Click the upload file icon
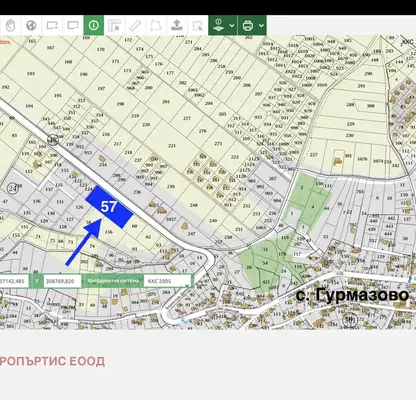Viewport: 416px width, 400px height. tap(177, 25)
